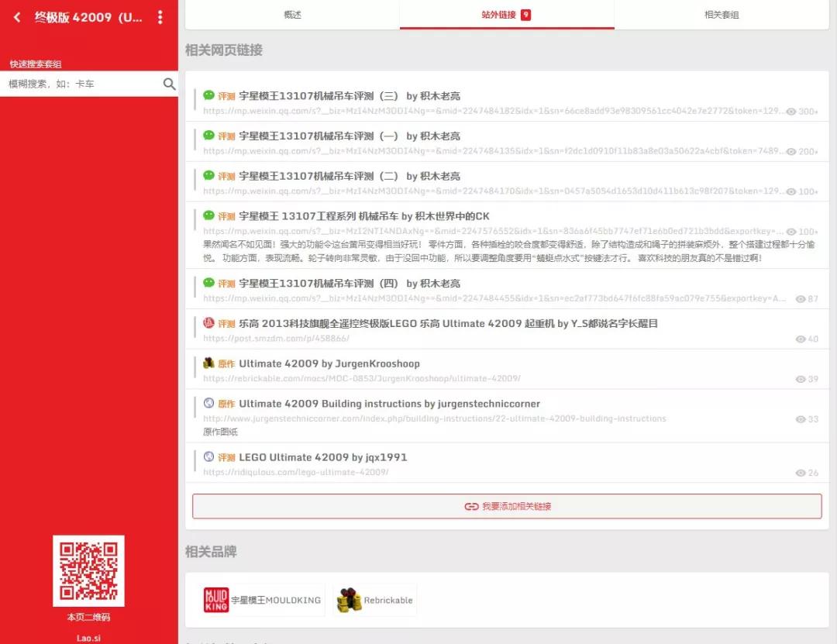837x644 pixels.
Task: Click the green WeChat icon on the first 评测 link
Action: 207,95
